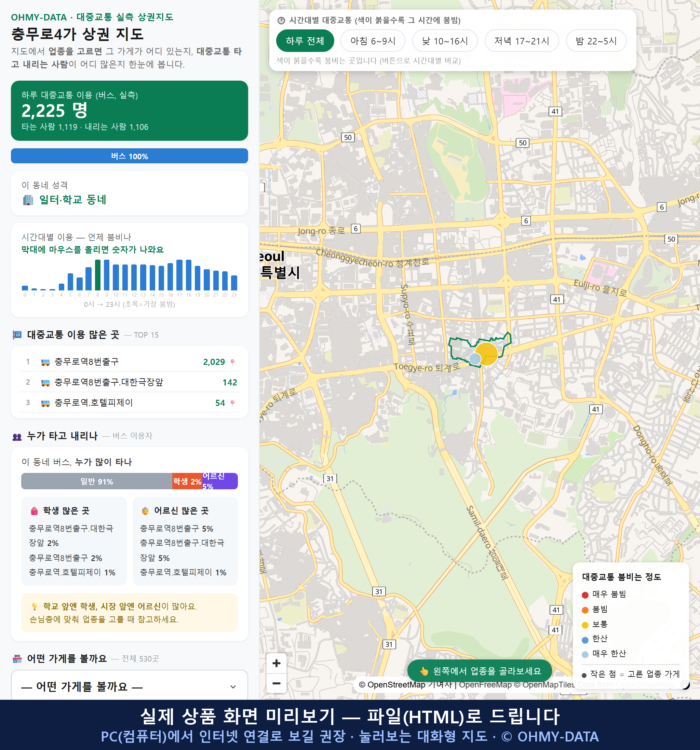Click the green 2,225 명 summary card
Viewport: 700px width, 750px height.
point(130,111)
